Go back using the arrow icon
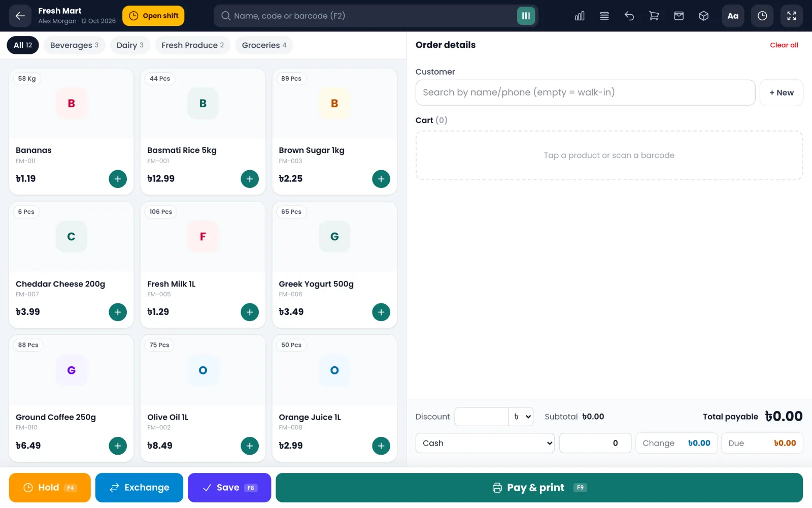This screenshot has width=812, height=508. coord(20,16)
